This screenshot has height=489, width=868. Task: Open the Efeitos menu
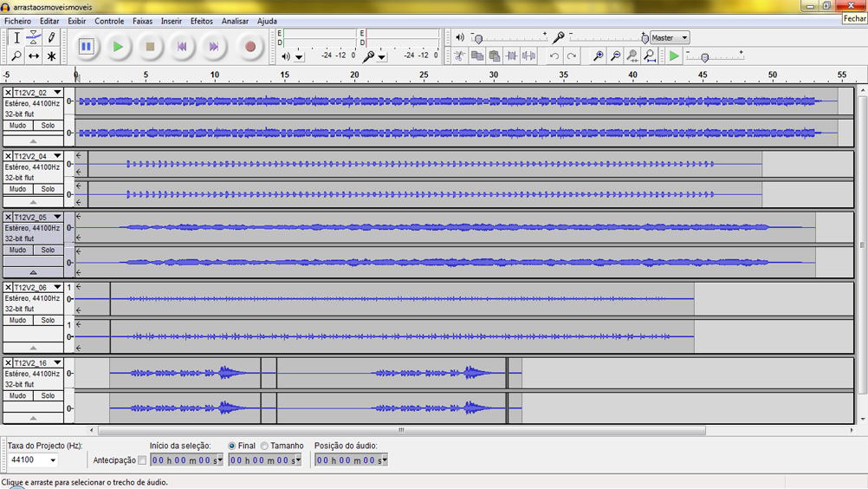[201, 21]
